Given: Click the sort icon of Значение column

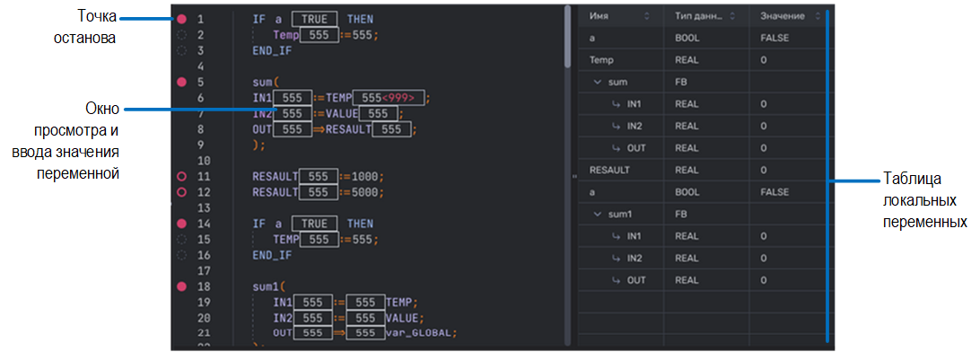Looking at the screenshot, I should click(818, 16).
